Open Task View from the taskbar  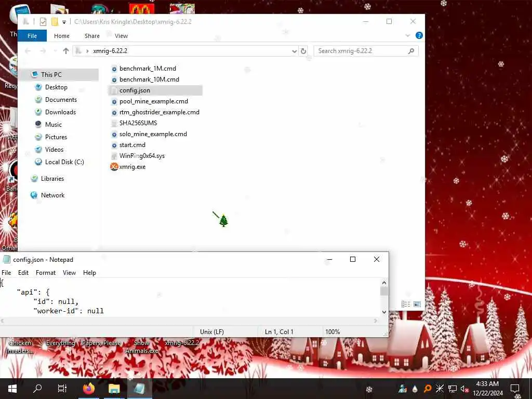(x=62, y=389)
